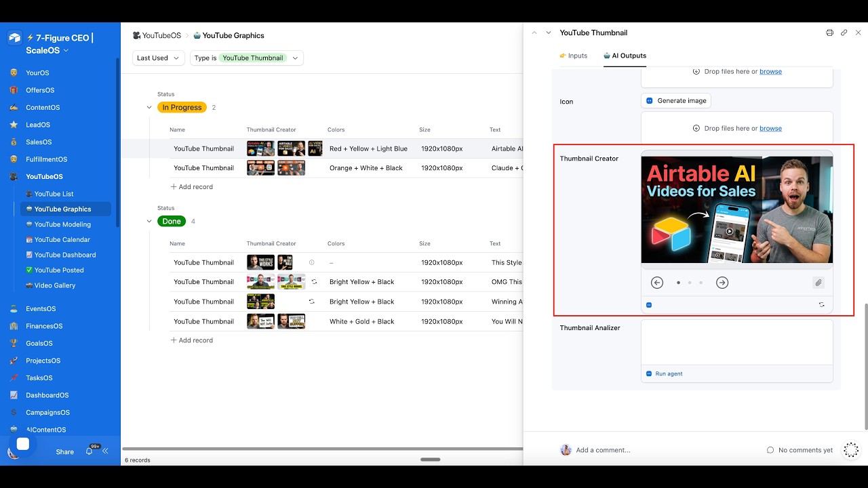Click the blue AI agent icon under thumbnail

649,305
